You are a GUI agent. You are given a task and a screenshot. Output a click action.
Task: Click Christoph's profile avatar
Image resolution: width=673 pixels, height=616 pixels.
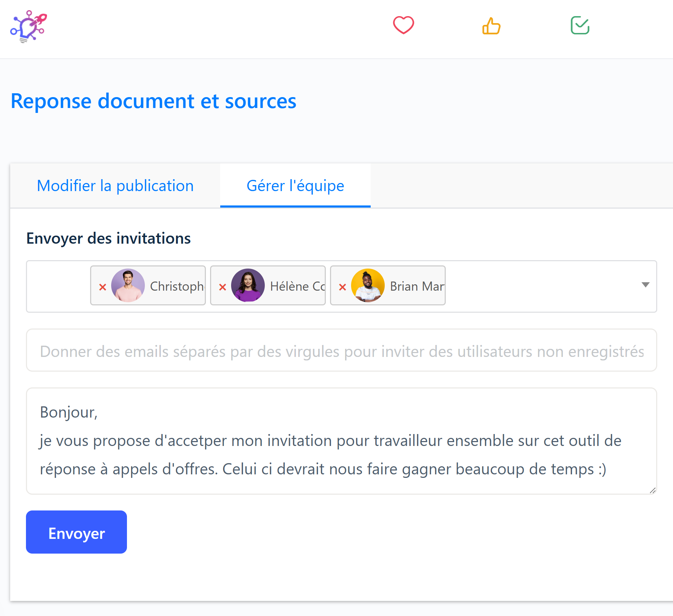(x=128, y=285)
